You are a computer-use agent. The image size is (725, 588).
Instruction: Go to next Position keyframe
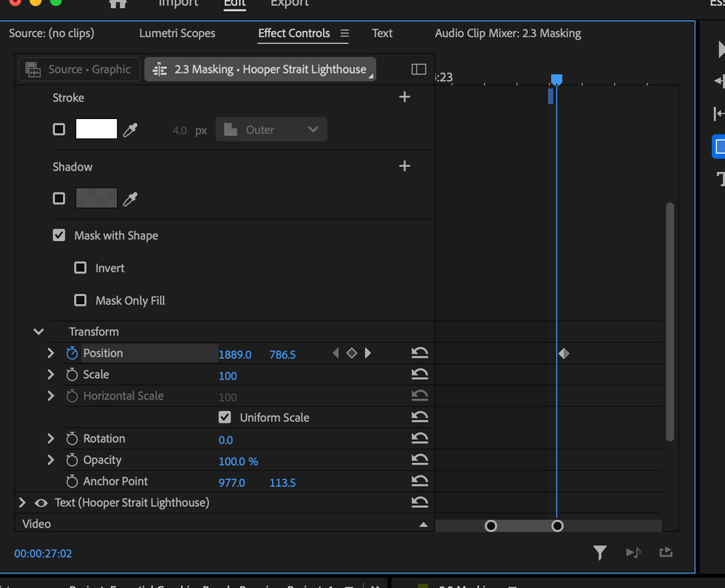(368, 354)
